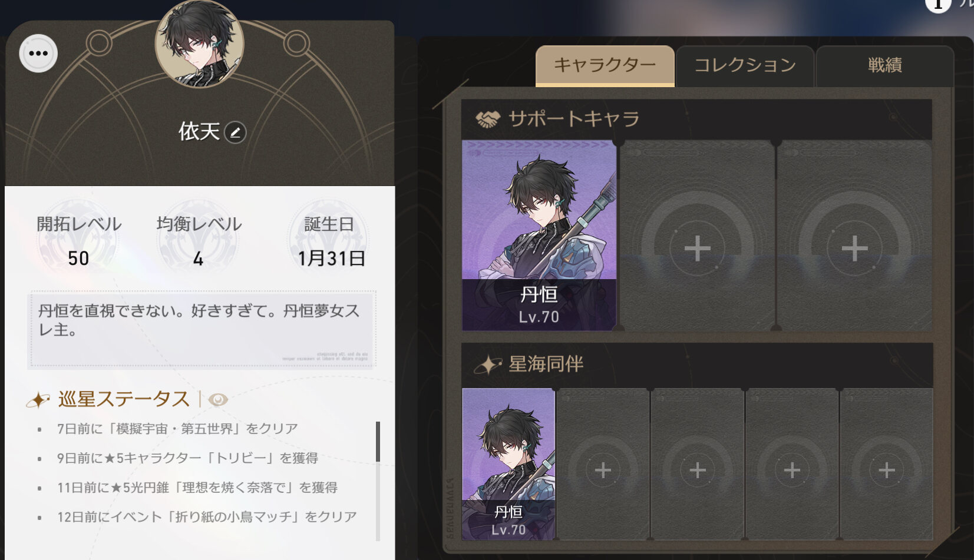Open the three-dot options menu

pos(38,54)
